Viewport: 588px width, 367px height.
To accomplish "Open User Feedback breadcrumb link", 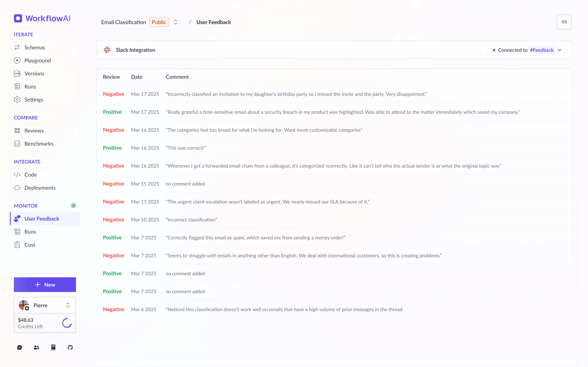I will pyautogui.click(x=214, y=22).
